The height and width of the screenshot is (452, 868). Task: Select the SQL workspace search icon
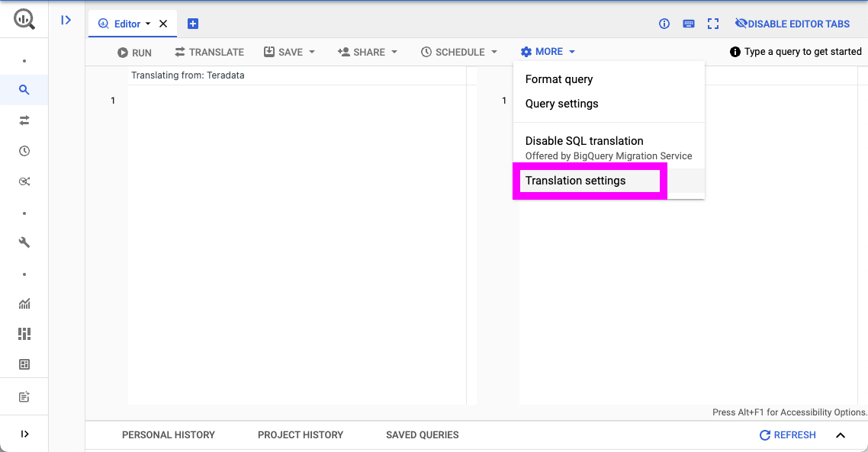click(24, 89)
